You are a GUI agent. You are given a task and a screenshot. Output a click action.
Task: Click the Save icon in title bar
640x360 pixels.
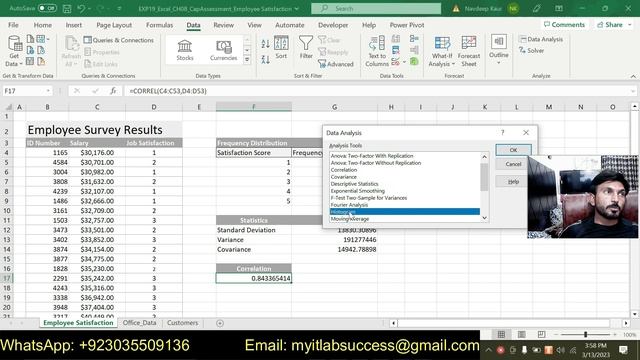[x=67, y=9]
